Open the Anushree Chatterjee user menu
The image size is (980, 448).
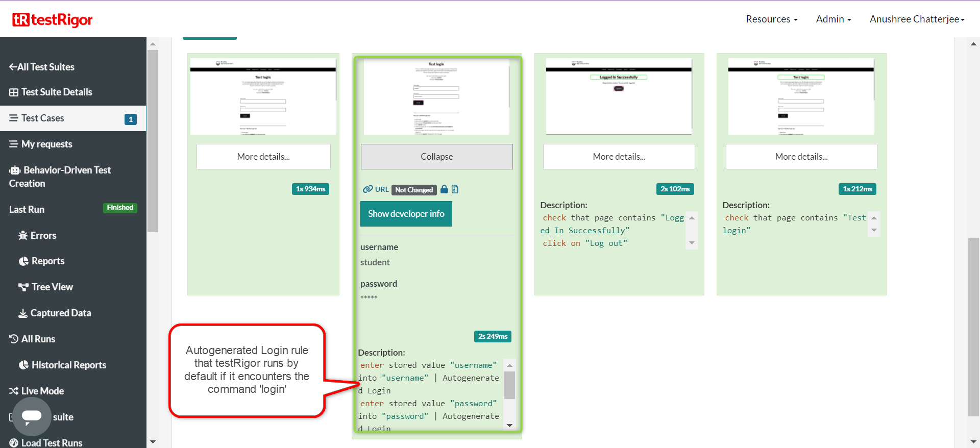tap(917, 19)
